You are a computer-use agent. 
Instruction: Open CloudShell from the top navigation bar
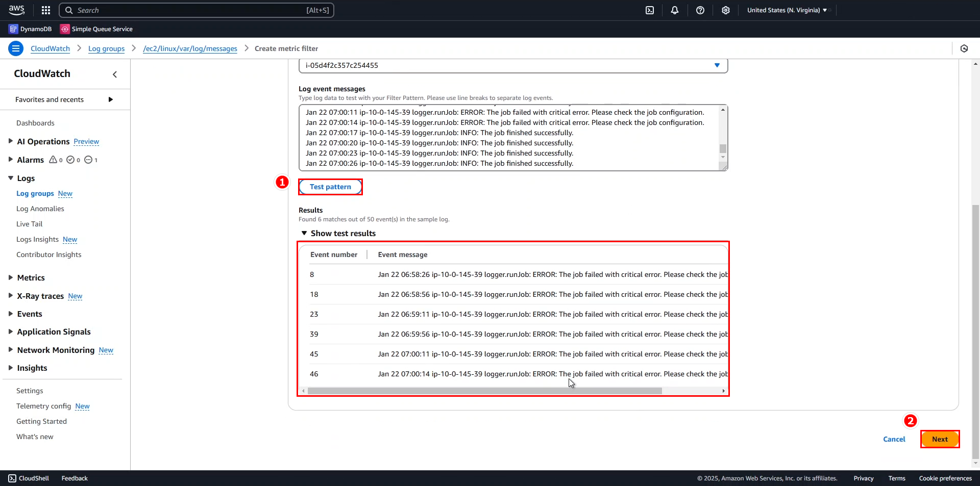[650, 10]
